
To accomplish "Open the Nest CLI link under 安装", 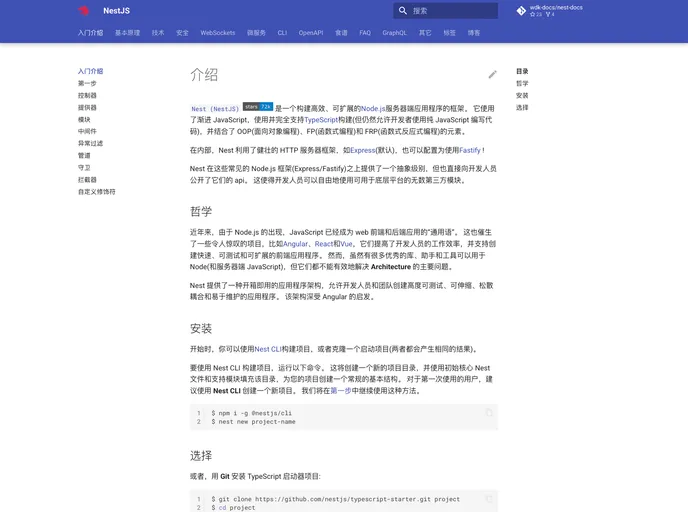I will 268,349.
